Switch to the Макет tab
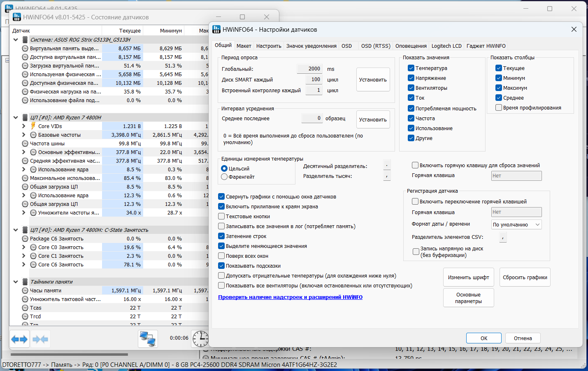 point(244,46)
